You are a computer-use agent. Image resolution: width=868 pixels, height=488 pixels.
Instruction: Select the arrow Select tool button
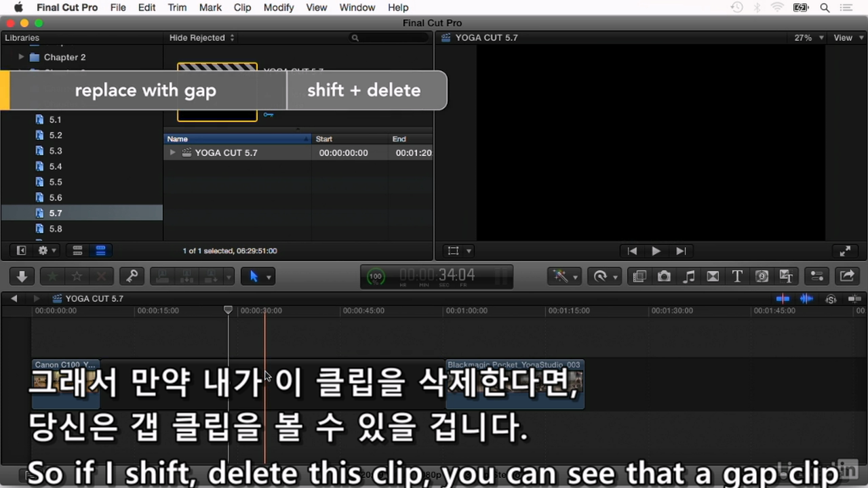tap(254, 276)
